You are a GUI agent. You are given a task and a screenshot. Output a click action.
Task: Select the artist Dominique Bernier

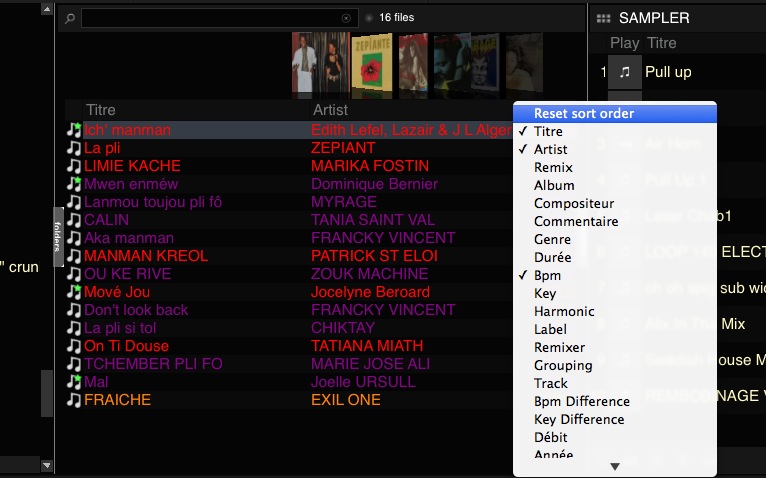tap(374, 184)
